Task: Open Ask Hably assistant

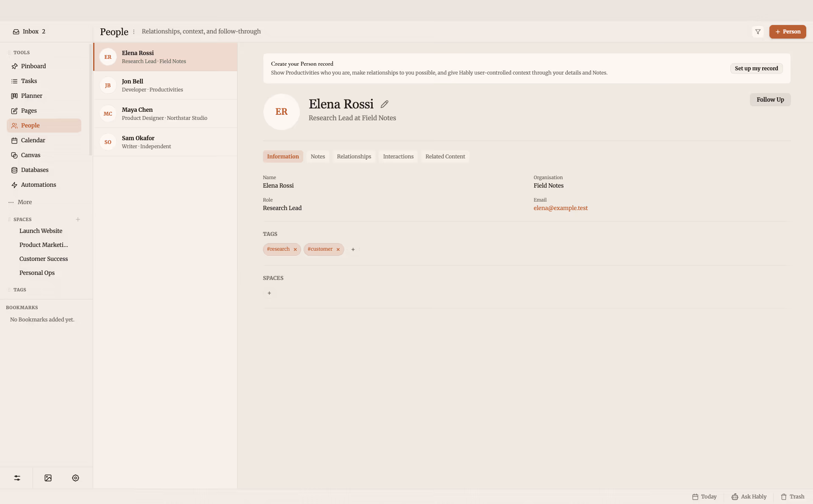Action: point(749,497)
